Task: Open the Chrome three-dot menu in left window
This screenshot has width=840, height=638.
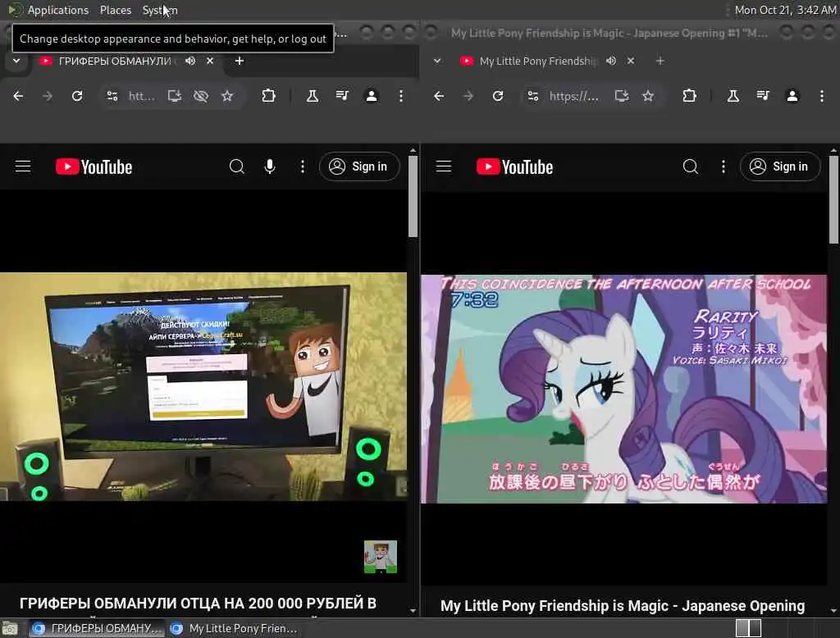Action: (x=400, y=96)
